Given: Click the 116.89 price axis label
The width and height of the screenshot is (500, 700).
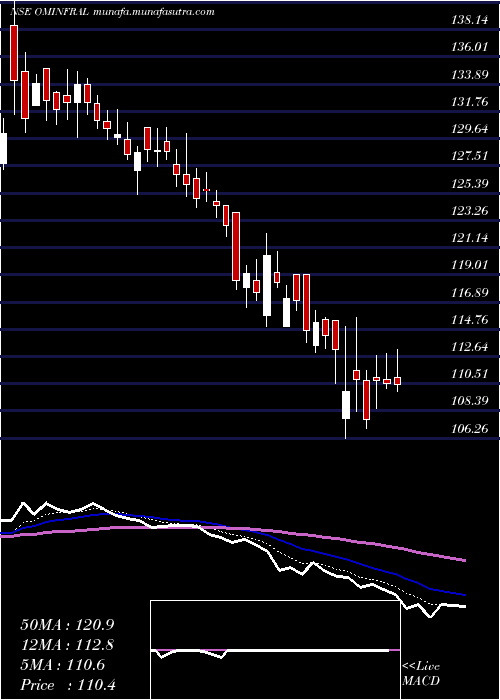Looking at the screenshot, I should pyautogui.click(x=469, y=293).
